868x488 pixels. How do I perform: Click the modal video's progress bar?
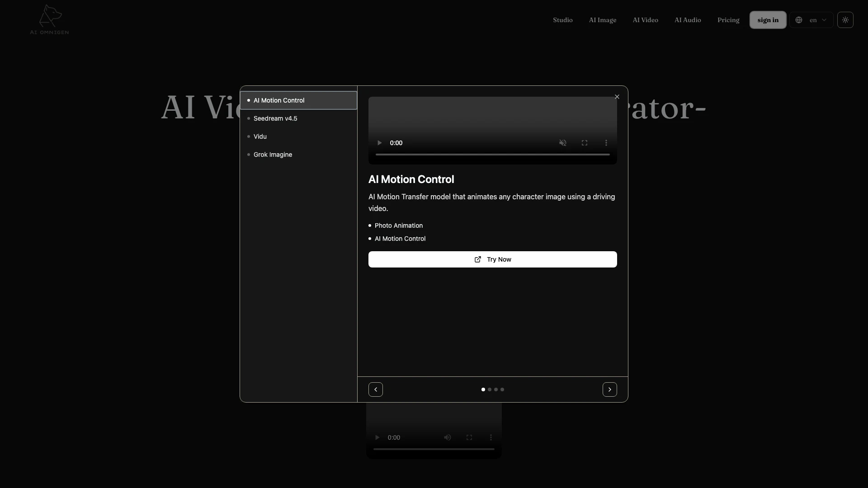(x=492, y=155)
